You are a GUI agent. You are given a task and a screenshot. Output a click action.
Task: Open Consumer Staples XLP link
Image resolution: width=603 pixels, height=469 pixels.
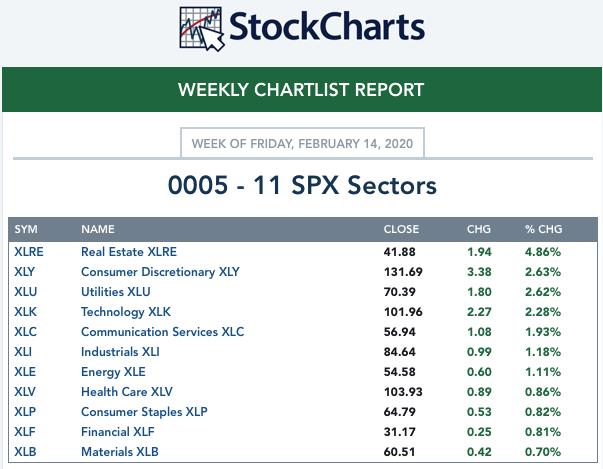[x=144, y=412]
